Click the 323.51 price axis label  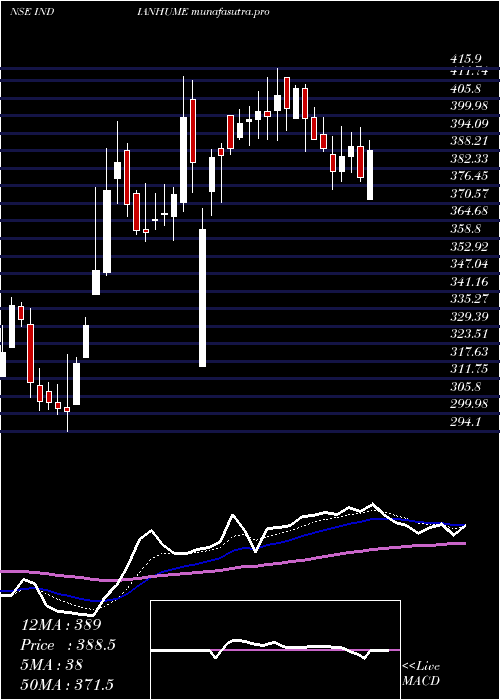coord(468,334)
